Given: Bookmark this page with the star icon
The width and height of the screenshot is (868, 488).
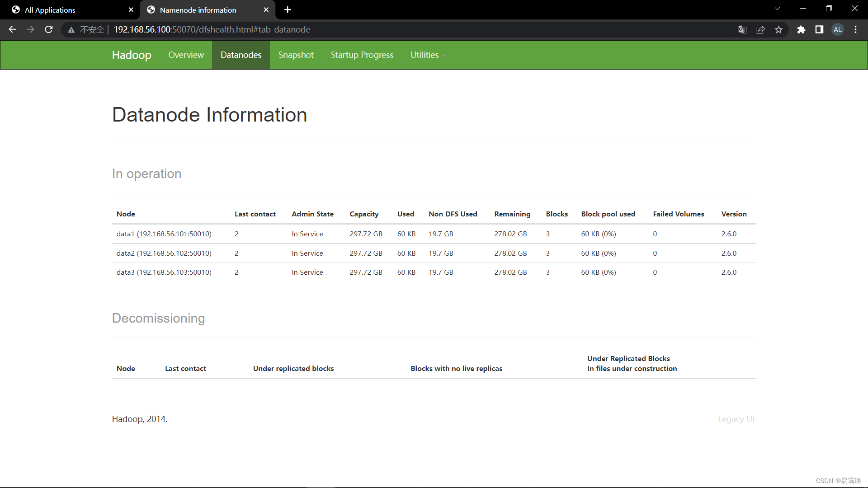Looking at the screenshot, I should pyautogui.click(x=778, y=29).
